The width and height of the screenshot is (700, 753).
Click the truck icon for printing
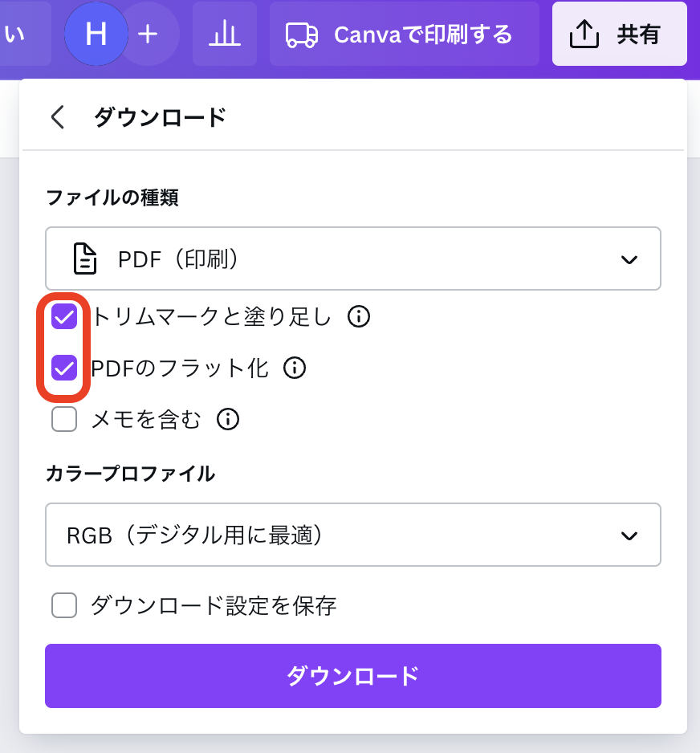pos(301,35)
